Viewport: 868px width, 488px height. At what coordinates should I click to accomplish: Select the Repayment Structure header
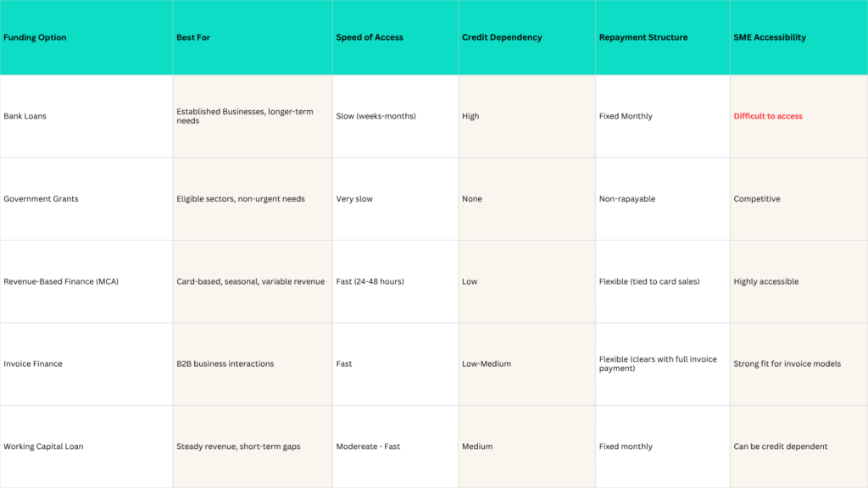(643, 37)
